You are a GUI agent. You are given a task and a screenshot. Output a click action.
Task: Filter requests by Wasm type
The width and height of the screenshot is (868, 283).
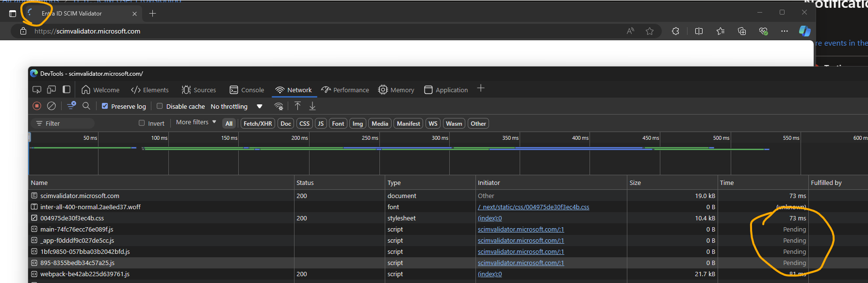pyautogui.click(x=454, y=124)
